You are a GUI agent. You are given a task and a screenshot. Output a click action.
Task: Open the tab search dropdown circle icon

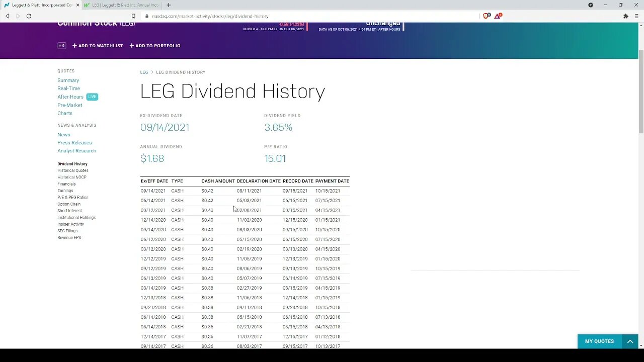pos(591,5)
